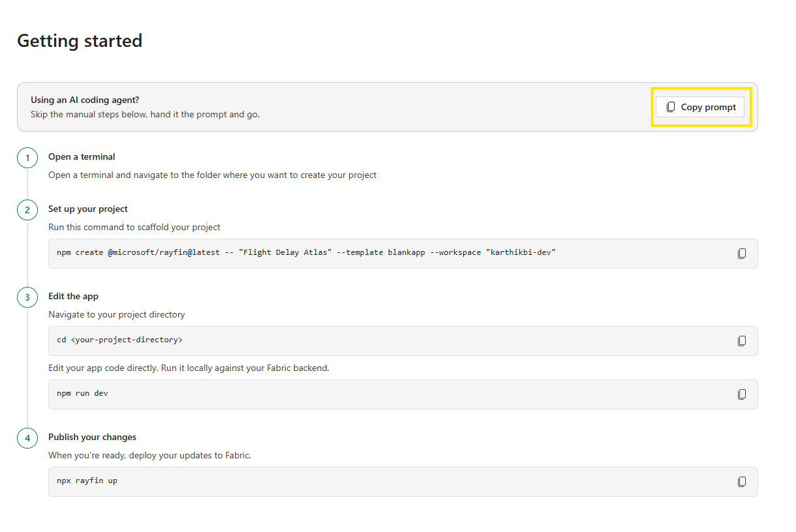Click the npm create @microsoft/rayfin command text
796x532 pixels.
306,252
